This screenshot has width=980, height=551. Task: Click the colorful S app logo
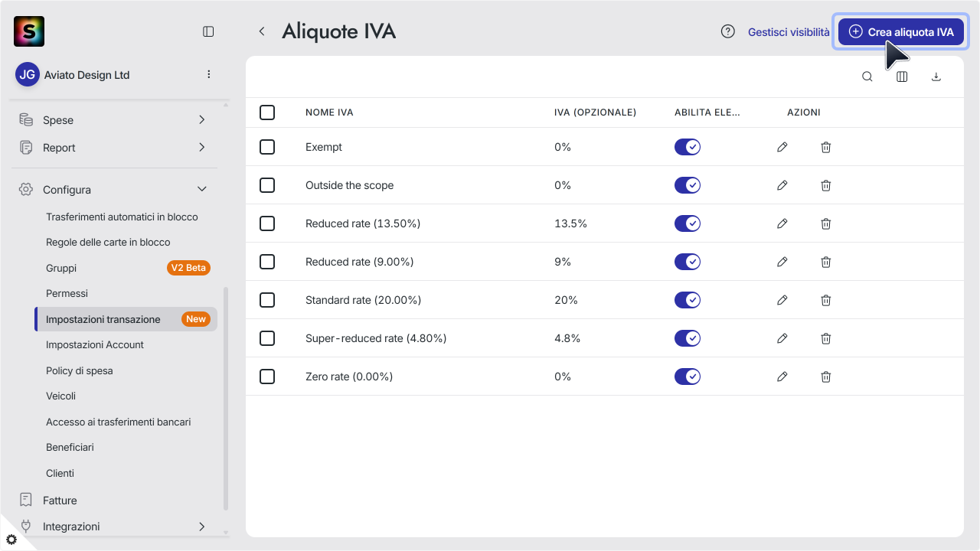tap(29, 31)
